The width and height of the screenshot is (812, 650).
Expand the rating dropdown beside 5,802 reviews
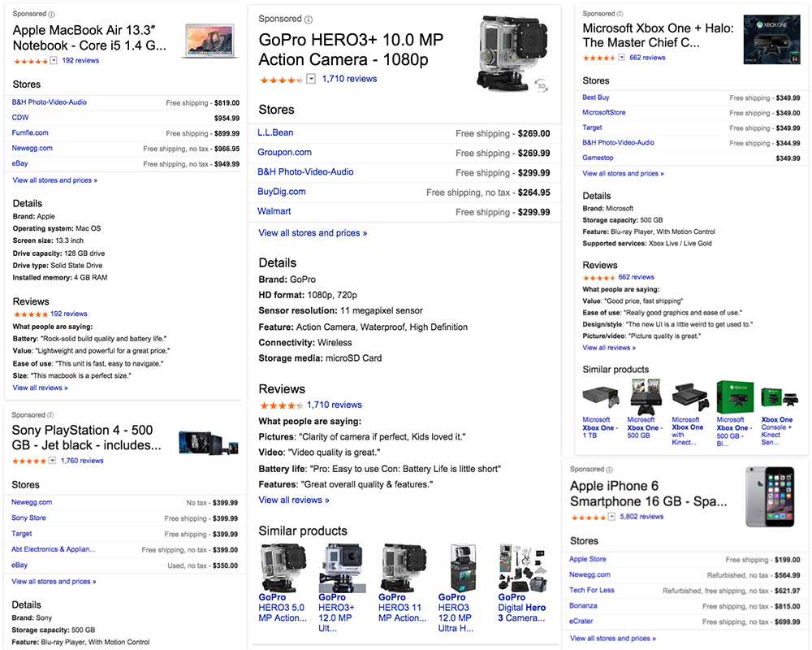coord(611,516)
